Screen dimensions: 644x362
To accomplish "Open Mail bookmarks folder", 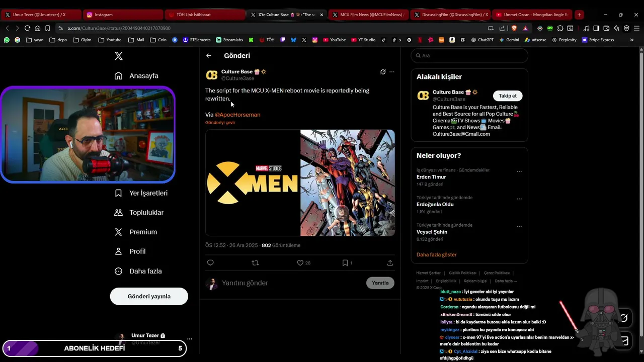I will 136,40.
